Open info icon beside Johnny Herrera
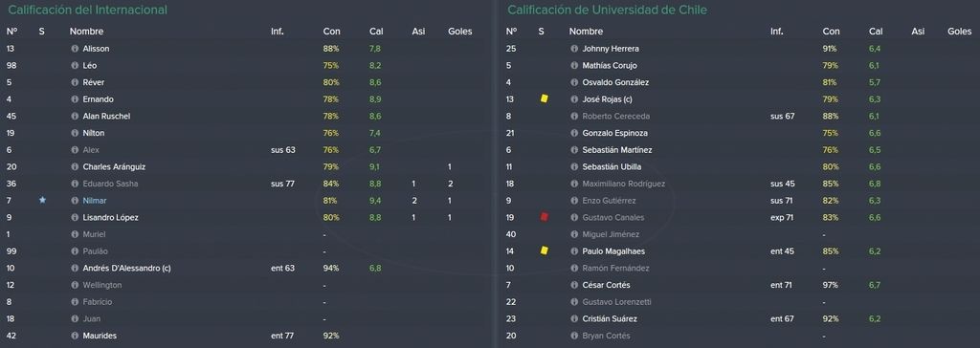The height and width of the screenshot is (348, 980). (x=574, y=49)
